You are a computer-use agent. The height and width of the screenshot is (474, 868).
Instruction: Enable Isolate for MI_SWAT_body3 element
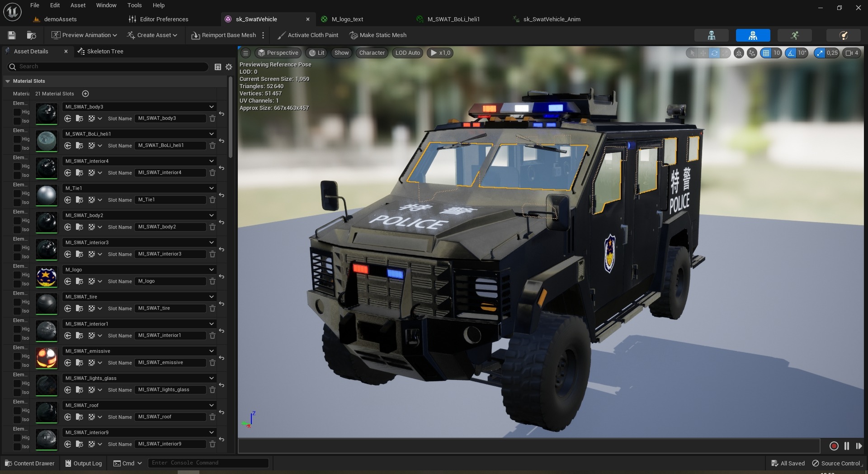coord(17,121)
